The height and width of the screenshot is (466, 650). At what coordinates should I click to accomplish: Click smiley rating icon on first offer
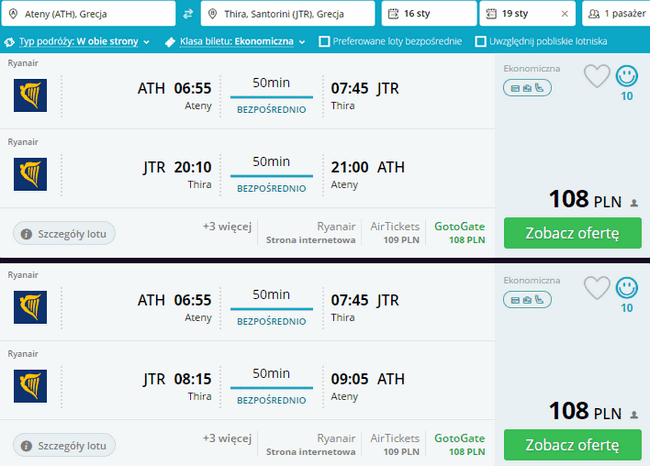626,76
